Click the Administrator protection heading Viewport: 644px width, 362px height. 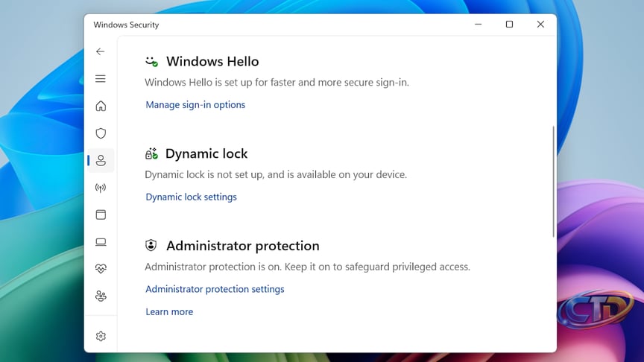[243, 246]
